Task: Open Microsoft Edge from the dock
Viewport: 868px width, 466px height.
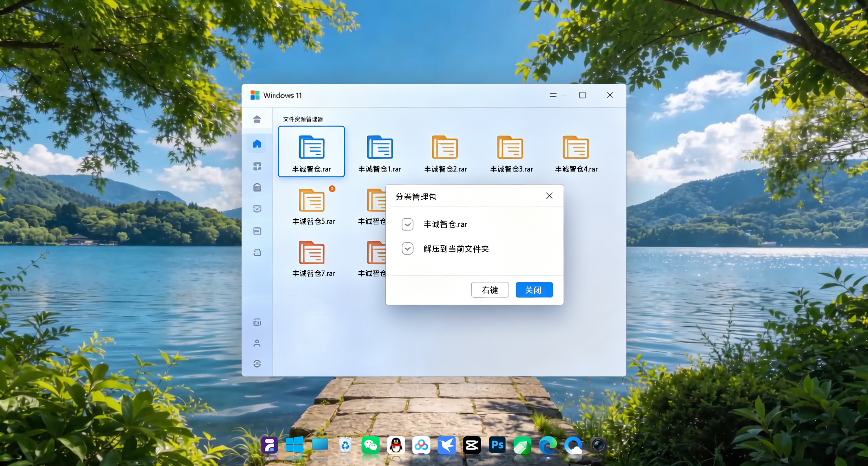Action: pyautogui.click(x=548, y=445)
